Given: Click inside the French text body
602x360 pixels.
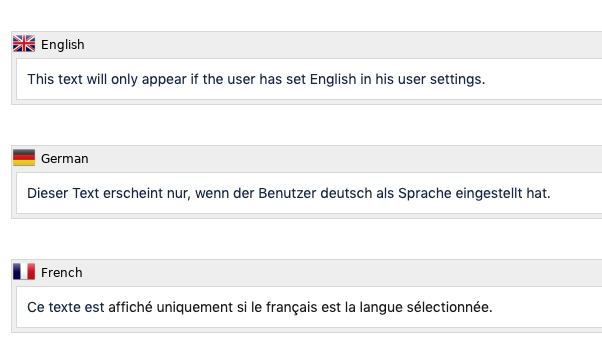Looking at the screenshot, I should coord(309,307).
